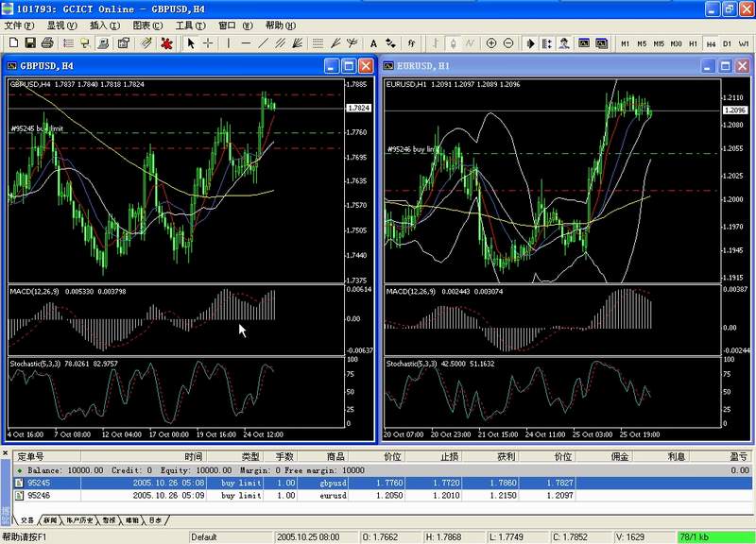Print the current chart

tap(46, 42)
